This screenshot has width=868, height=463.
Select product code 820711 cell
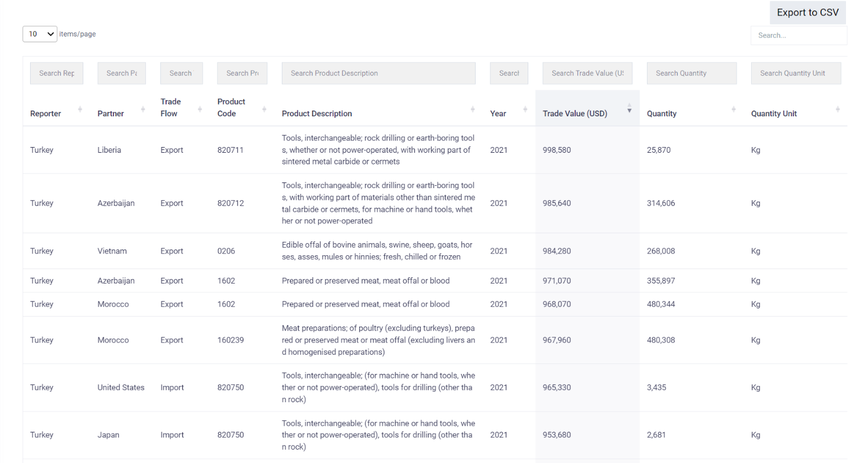[230, 150]
